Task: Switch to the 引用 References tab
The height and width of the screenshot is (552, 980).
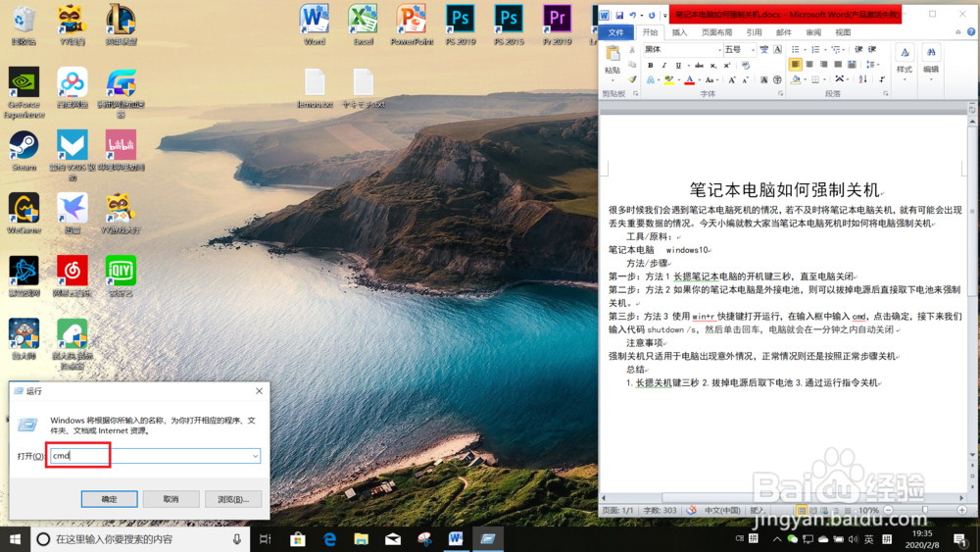Action: (755, 32)
